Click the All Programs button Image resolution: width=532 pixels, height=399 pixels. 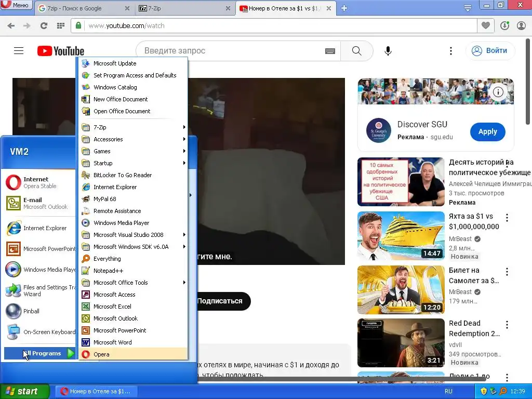tap(39, 353)
